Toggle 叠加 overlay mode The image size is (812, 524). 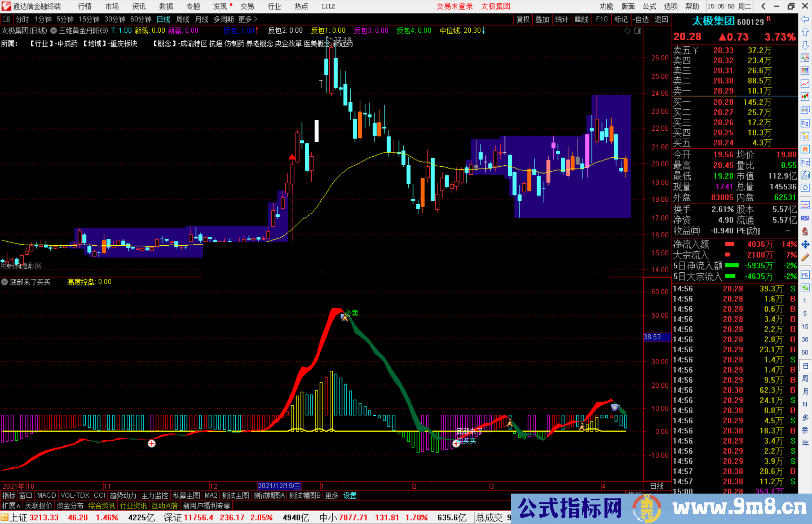coord(542,19)
